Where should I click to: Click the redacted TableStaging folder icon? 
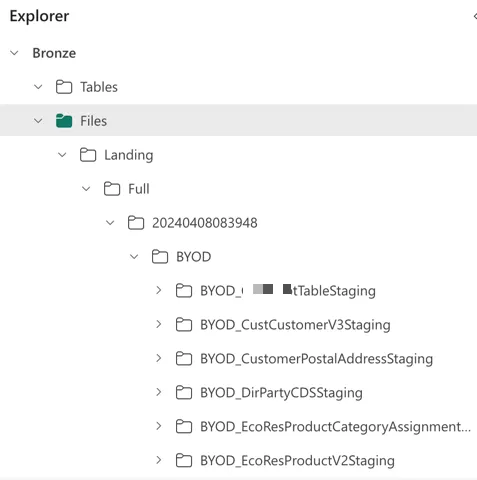tap(184, 290)
